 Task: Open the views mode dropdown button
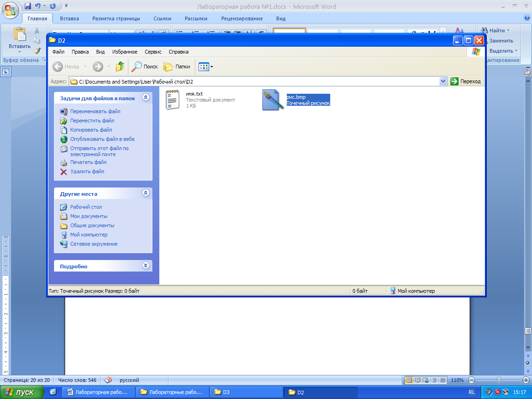click(x=206, y=66)
